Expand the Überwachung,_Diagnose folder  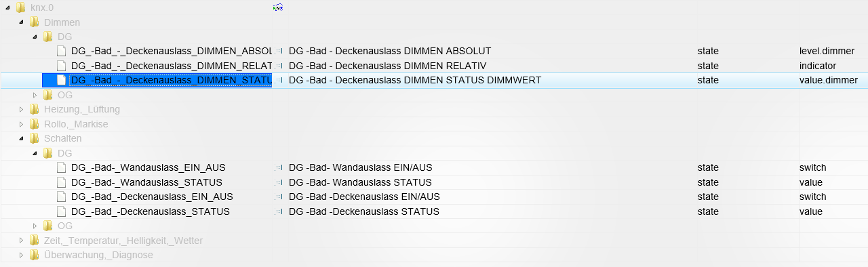click(x=22, y=255)
